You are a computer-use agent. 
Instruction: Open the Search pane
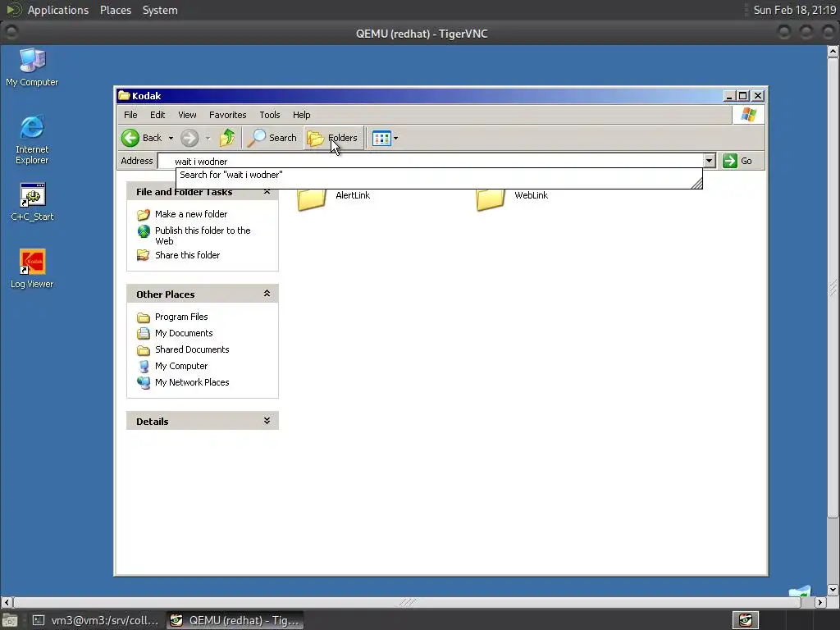coord(272,138)
